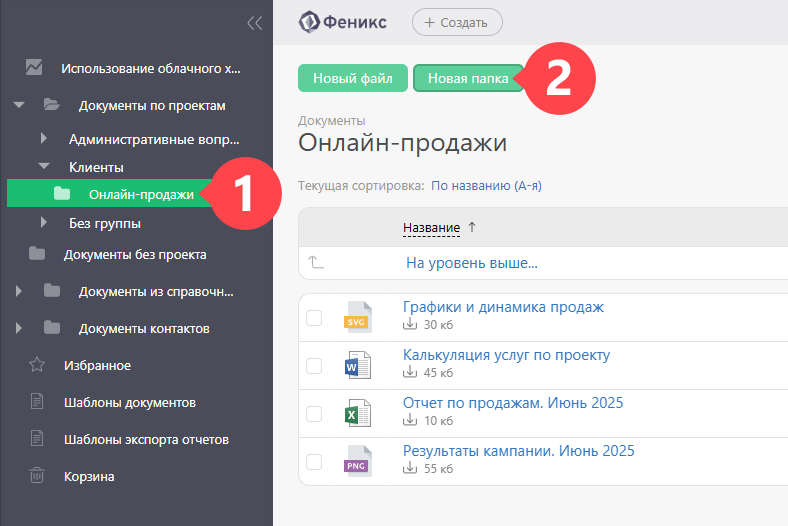This screenshot has height=526, width=788.
Task: Click the document icon for Шаблоны документов
Action: (x=37, y=401)
